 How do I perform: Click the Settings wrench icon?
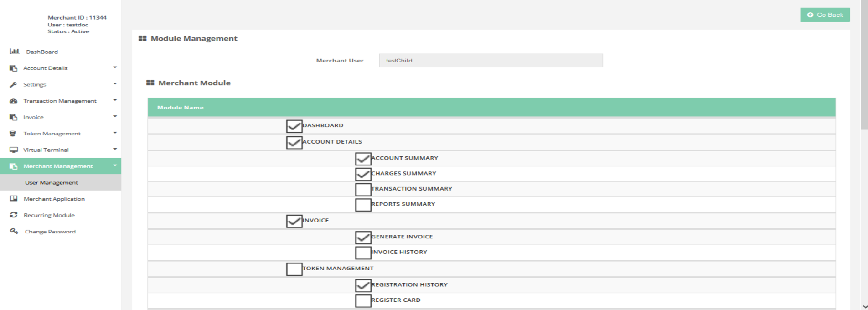[13, 84]
